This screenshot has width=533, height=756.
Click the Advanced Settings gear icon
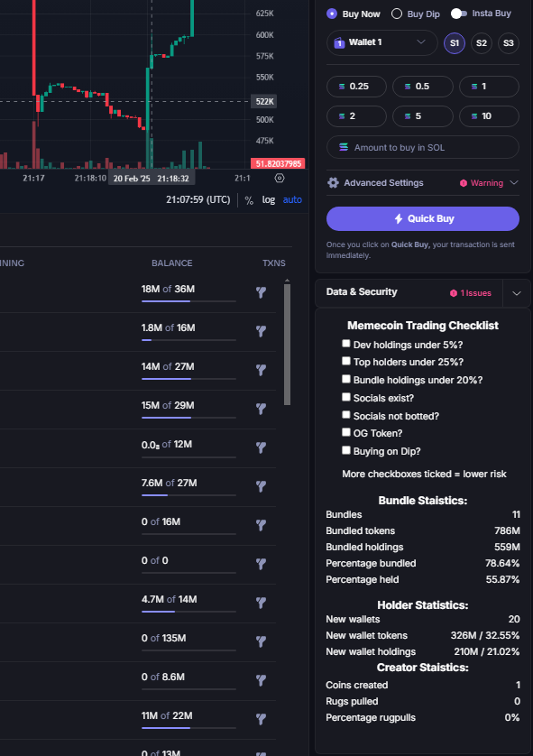point(333,183)
